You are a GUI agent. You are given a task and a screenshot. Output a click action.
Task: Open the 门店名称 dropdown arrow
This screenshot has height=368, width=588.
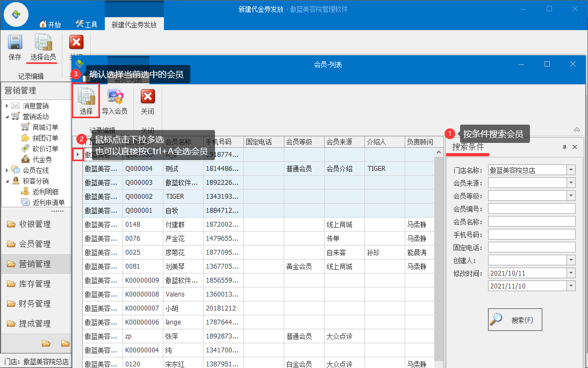(571, 170)
